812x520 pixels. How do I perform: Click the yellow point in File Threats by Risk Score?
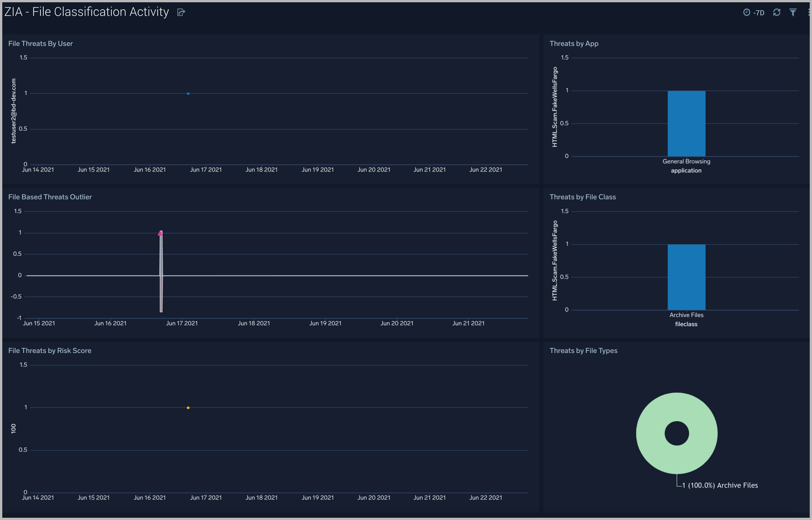click(188, 407)
